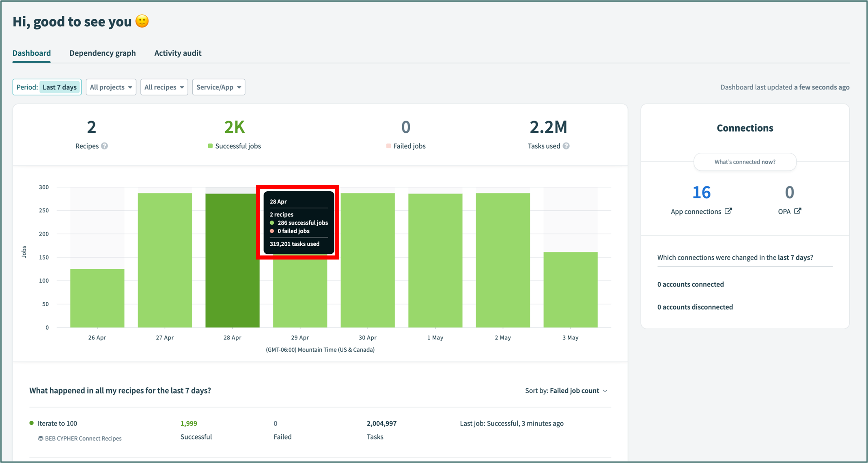This screenshot has width=868, height=463.
Task: Click the 3 May bar in chart
Action: click(570, 289)
